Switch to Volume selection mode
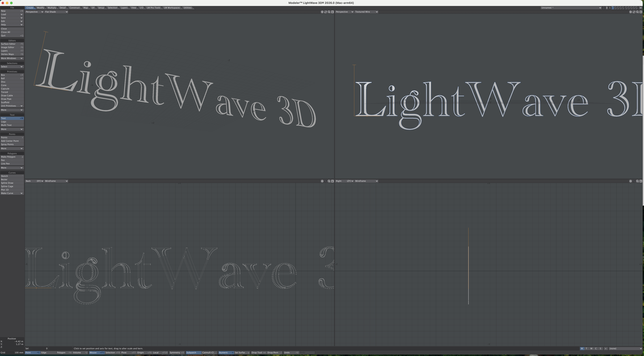The image size is (644, 356). [x=80, y=353]
